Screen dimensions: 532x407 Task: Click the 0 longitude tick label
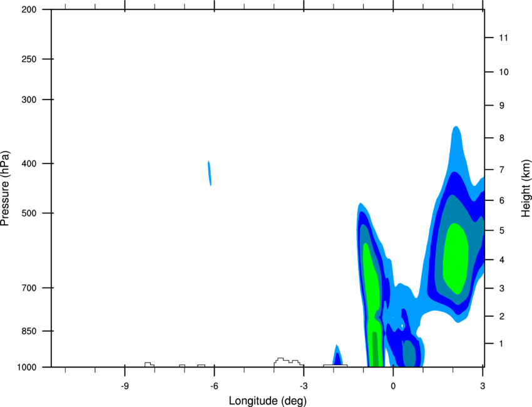[393, 386]
